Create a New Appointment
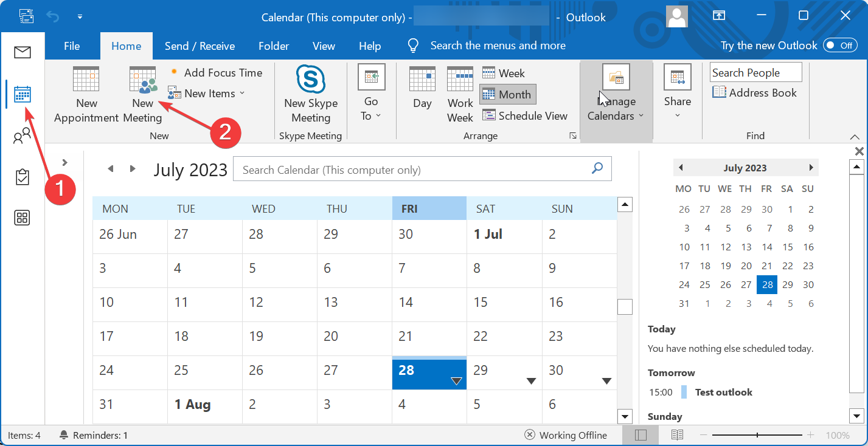868x446 pixels. [x=85, y=94]
